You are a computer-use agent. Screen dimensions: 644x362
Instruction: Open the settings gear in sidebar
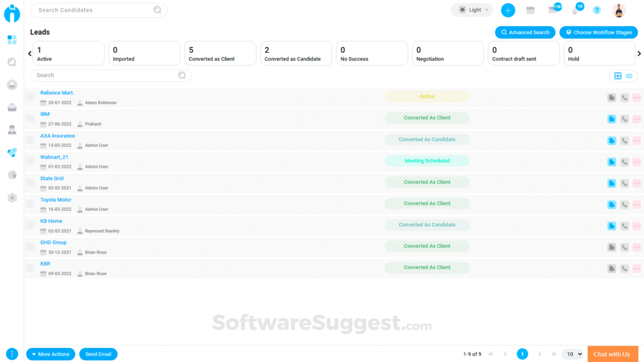12,198
